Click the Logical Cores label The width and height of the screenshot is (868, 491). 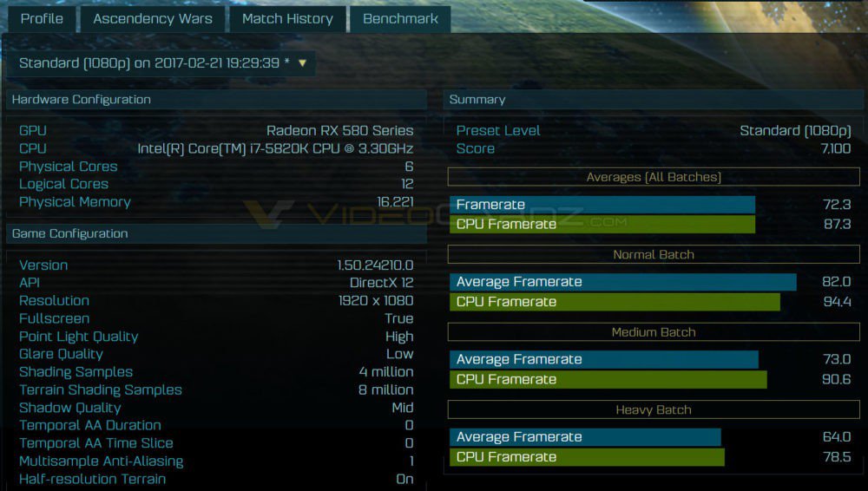(x=63, y=184)
